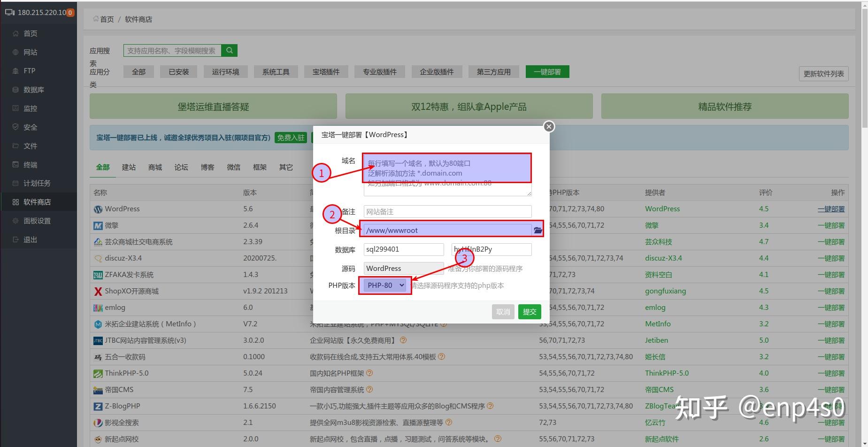
Task: Open the FTP management section
Action: click(29, 70)
